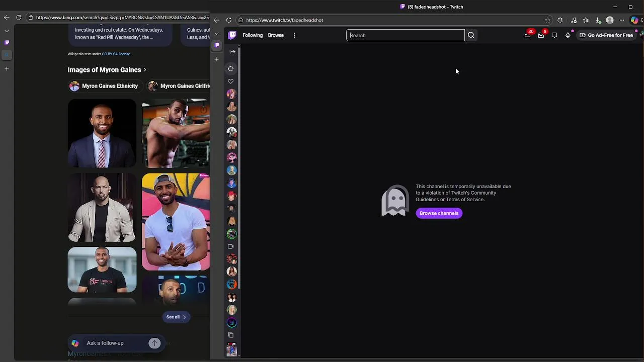Image resolution: width=644 pixels, height=362 pixels.
Task: Open the Following page on Twitch
Action: pos(253,35)
